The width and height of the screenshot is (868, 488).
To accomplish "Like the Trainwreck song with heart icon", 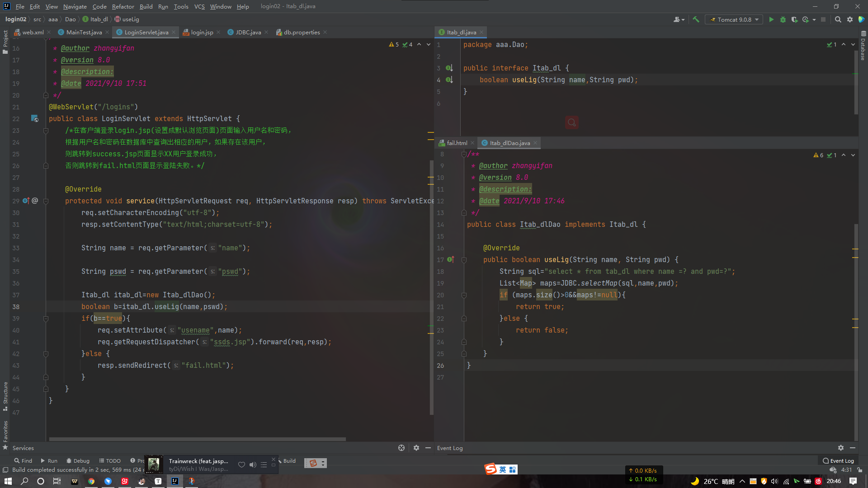I will click(x=241, y=465).
